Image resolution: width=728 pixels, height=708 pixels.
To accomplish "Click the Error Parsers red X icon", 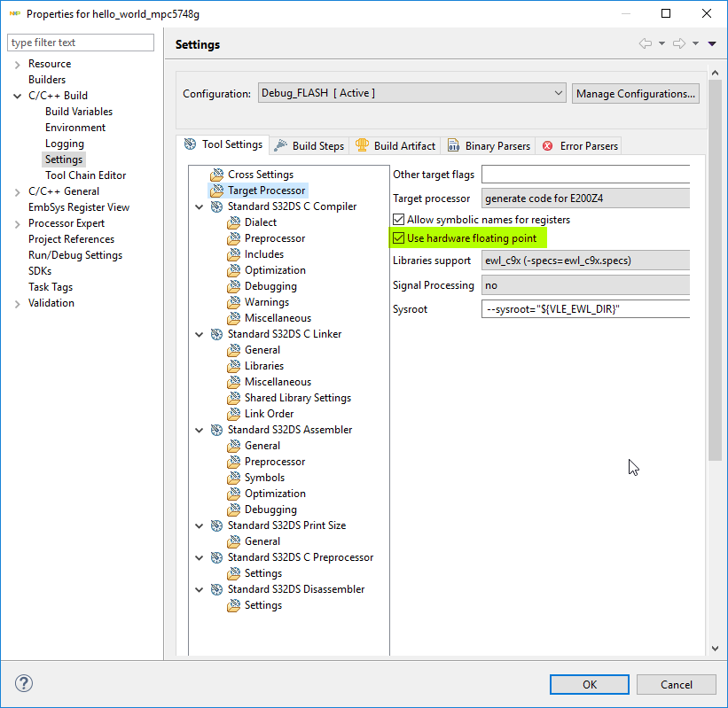I will tap(548, 145).
